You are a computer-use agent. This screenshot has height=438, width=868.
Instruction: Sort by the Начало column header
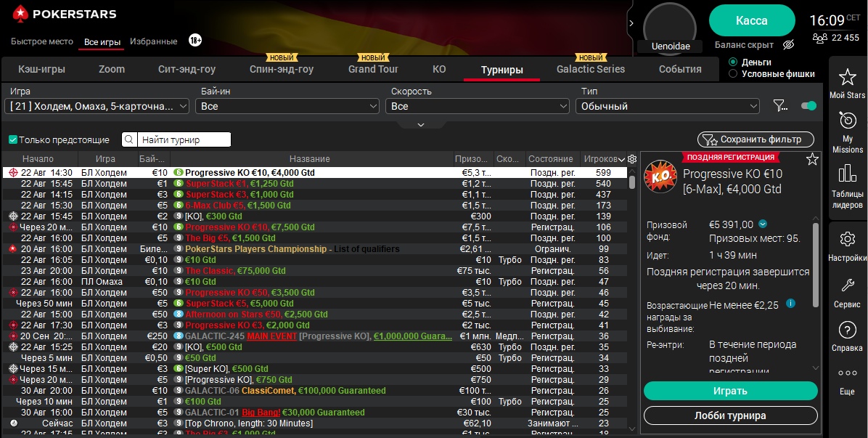(39, 159)
